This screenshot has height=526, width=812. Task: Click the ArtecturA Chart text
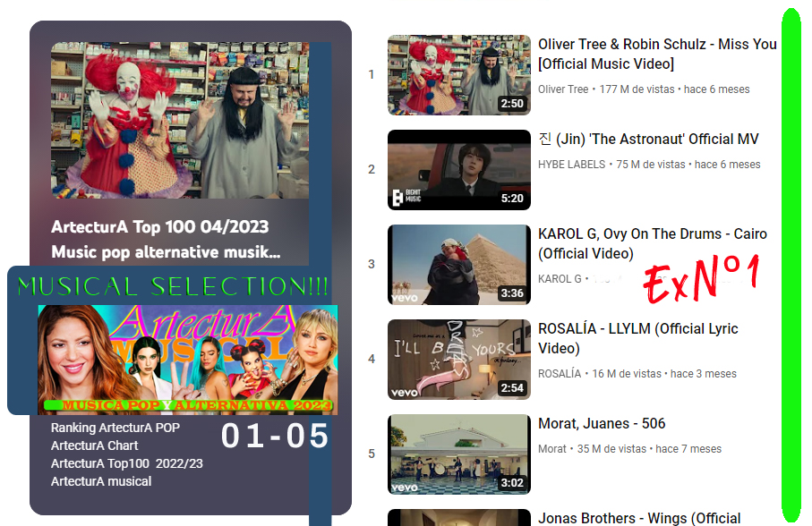tap(94, 445)
